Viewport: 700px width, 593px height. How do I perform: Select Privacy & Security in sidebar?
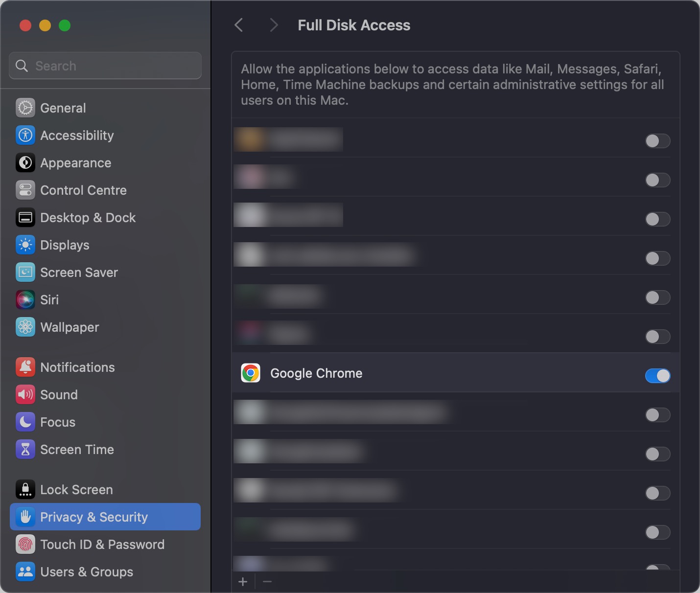[x=94, y=517]
